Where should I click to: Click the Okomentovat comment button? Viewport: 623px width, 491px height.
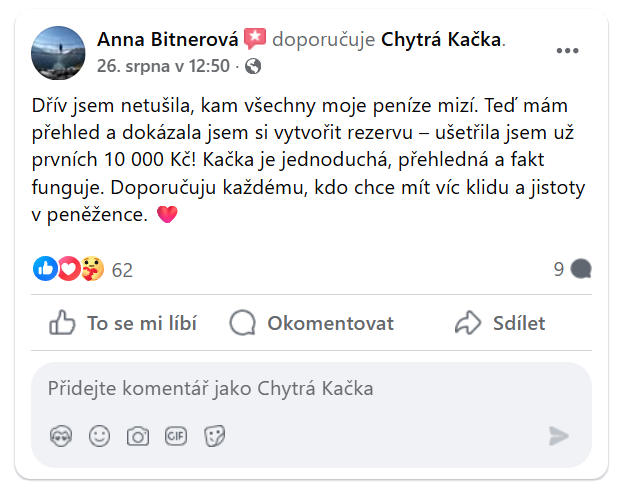[x=311, y=323]
